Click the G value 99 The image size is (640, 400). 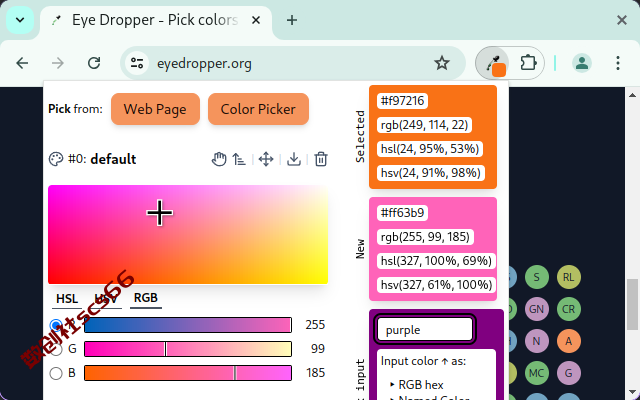pyautogui.click(x=318, y=349)
